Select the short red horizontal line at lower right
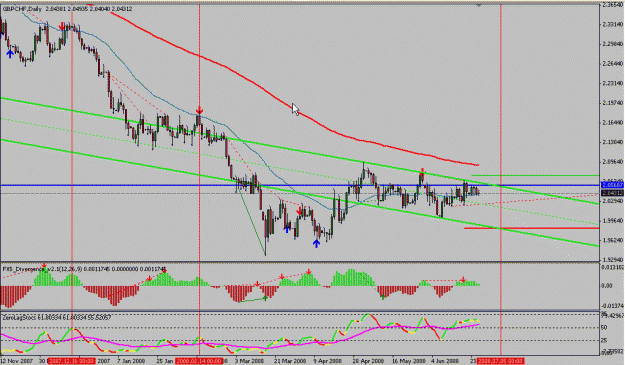 [531, 228]
